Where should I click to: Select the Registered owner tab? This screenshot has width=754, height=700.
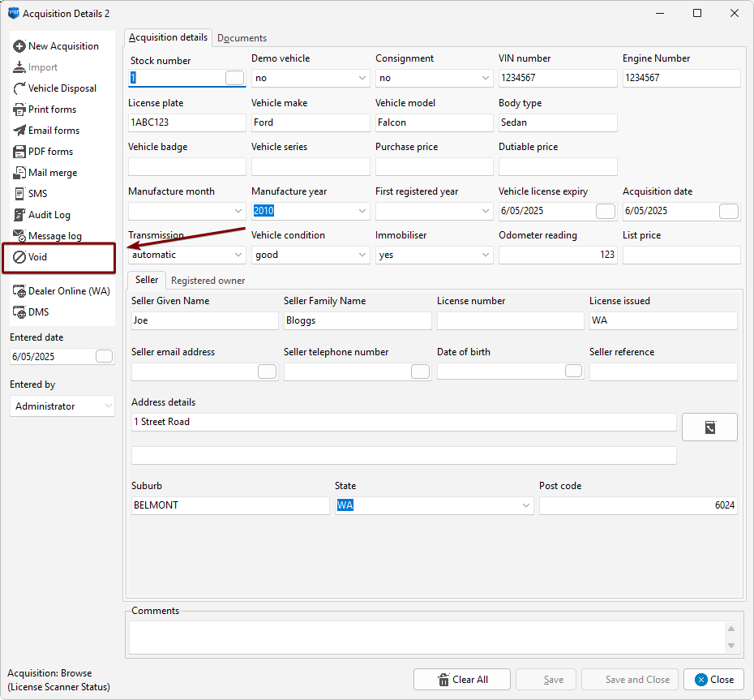(x=208, y=281)
